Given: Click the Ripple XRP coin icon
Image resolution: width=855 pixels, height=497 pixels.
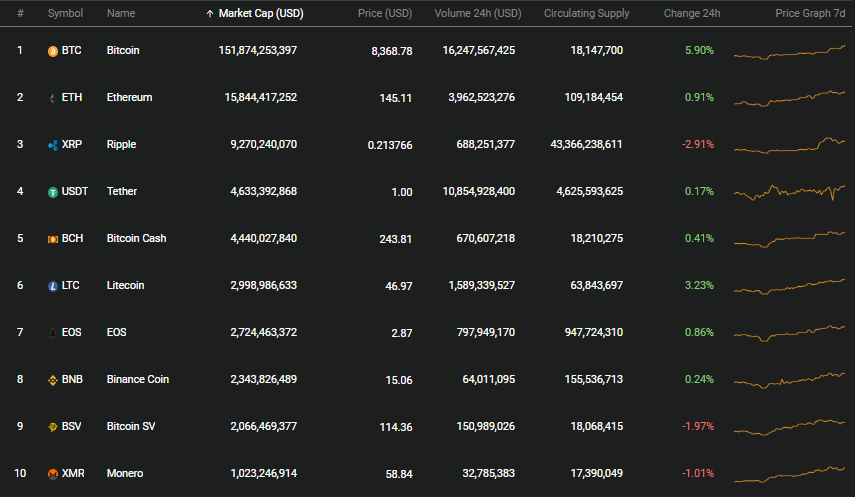Looking at the screenshot, I should [53, 145].
